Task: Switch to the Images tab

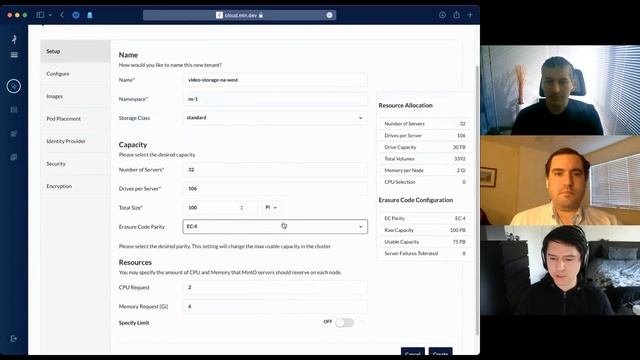Action: click(x=75, y=96)
